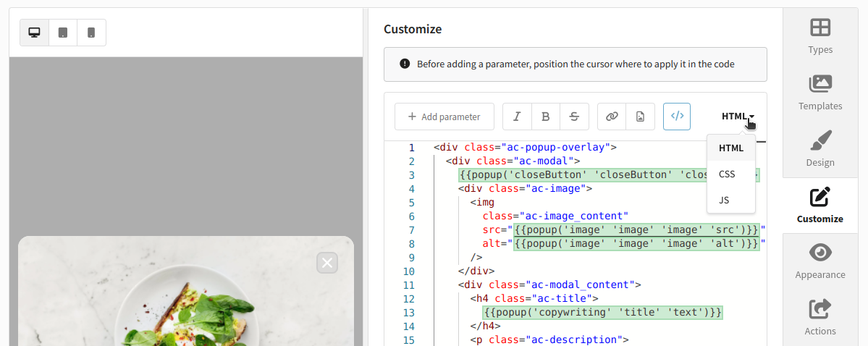Click line number 10 in editor

pos(408,271)
